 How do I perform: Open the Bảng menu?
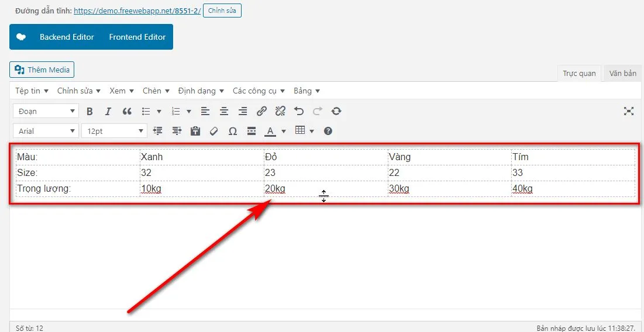coord(306,91)
